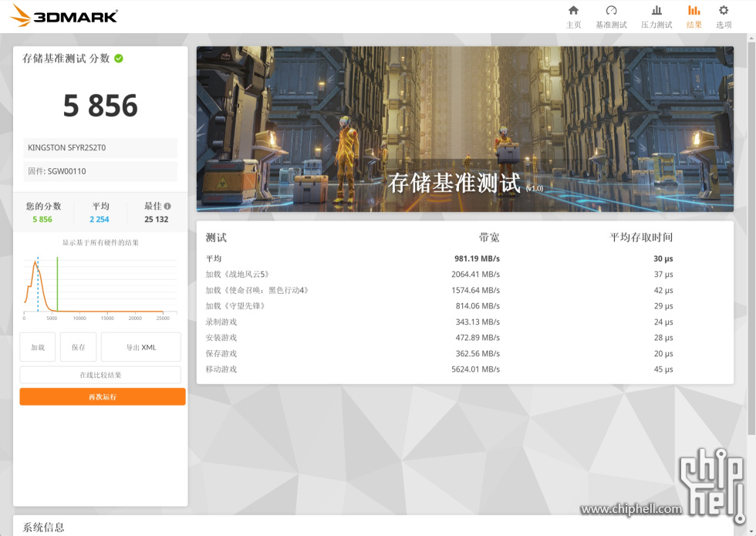Image resolution: width=756 pixels, height=536 pixels.
Task: Click the best score value 25 132
Action: (x=156, y=219)
